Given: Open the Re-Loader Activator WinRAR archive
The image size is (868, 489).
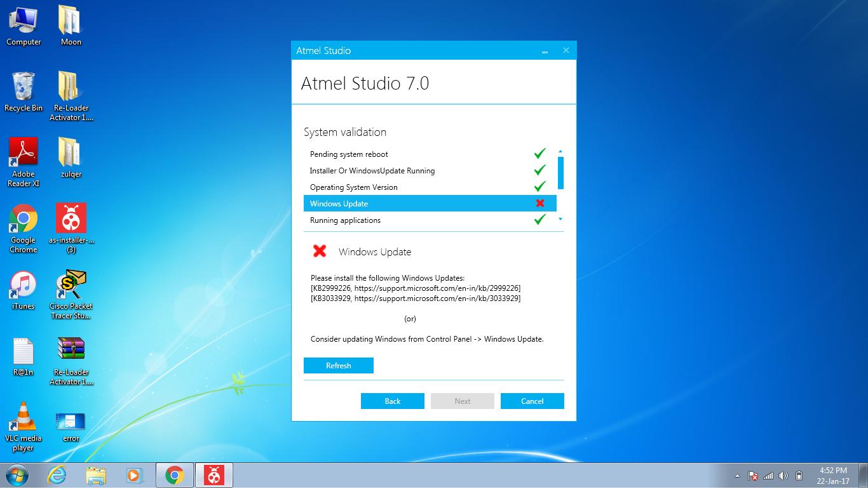Looking at the screenshot, I should point(71,361).
